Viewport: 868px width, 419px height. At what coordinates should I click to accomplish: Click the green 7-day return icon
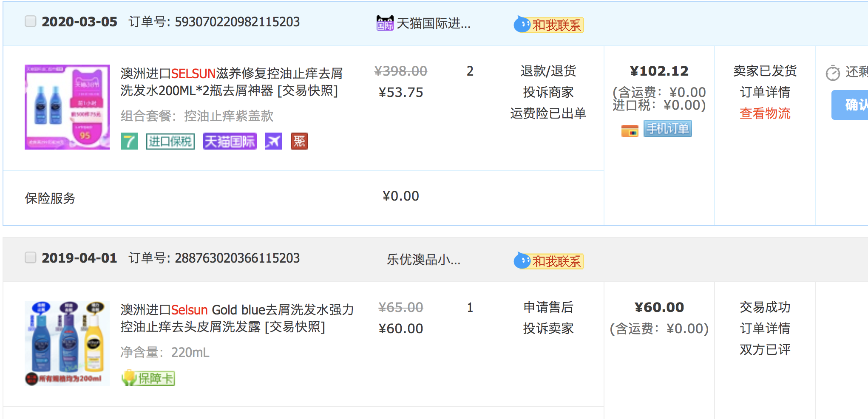[x=129, y=141]
